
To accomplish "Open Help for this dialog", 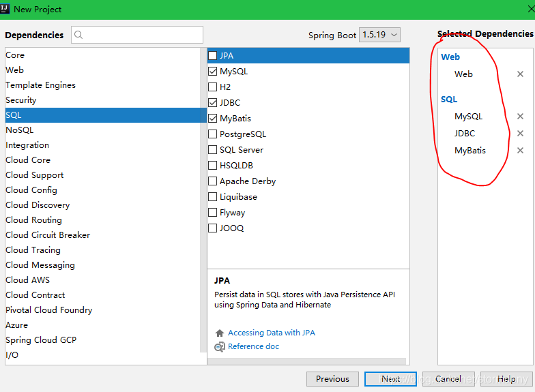I will 506,379.
